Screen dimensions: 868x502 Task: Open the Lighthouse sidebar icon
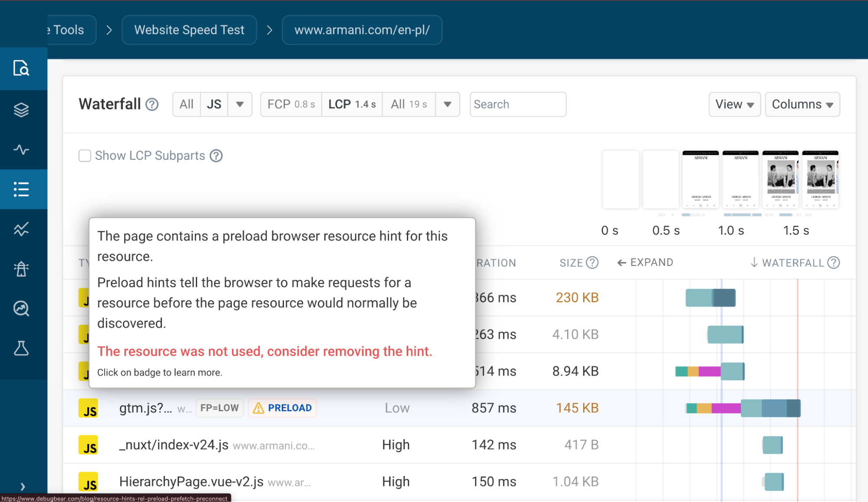pyautogui.click(x=21, y=269)
